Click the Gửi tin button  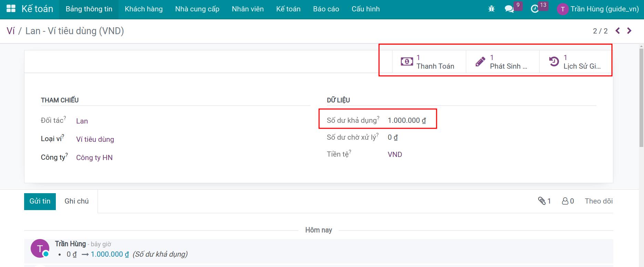click(x=40, y=201)
